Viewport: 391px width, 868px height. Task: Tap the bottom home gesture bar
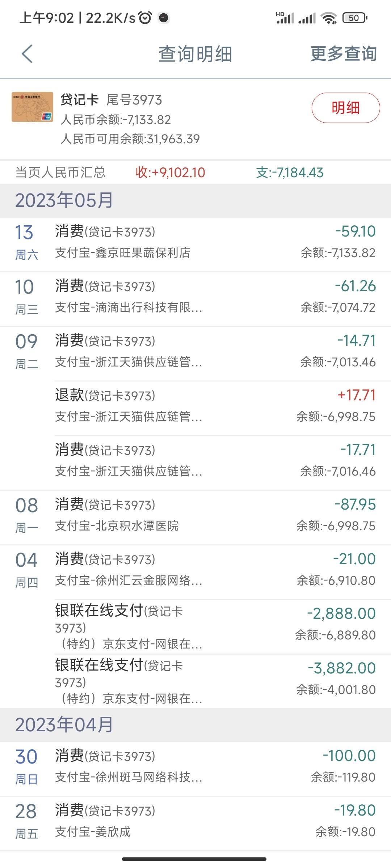pos(194,859)
